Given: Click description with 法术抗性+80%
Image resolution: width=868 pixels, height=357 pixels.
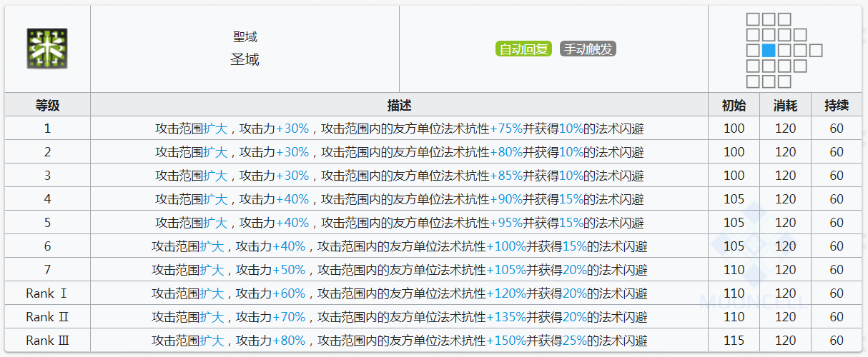Looking at the screenshot, I should [399, 152].
